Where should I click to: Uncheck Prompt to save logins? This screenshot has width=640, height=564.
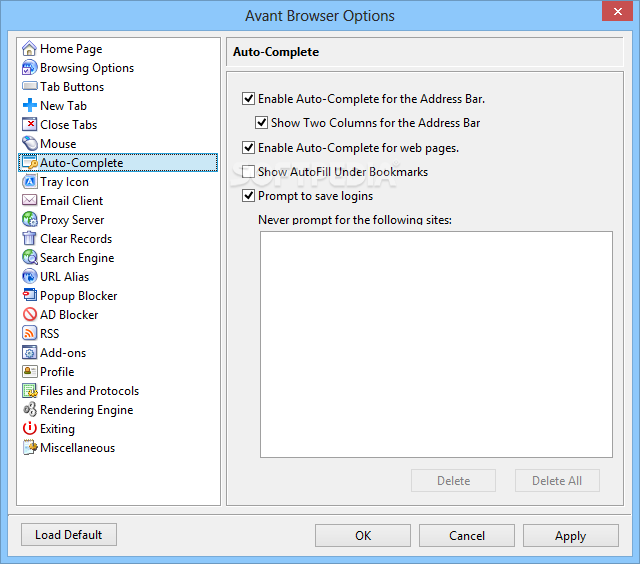248,196
